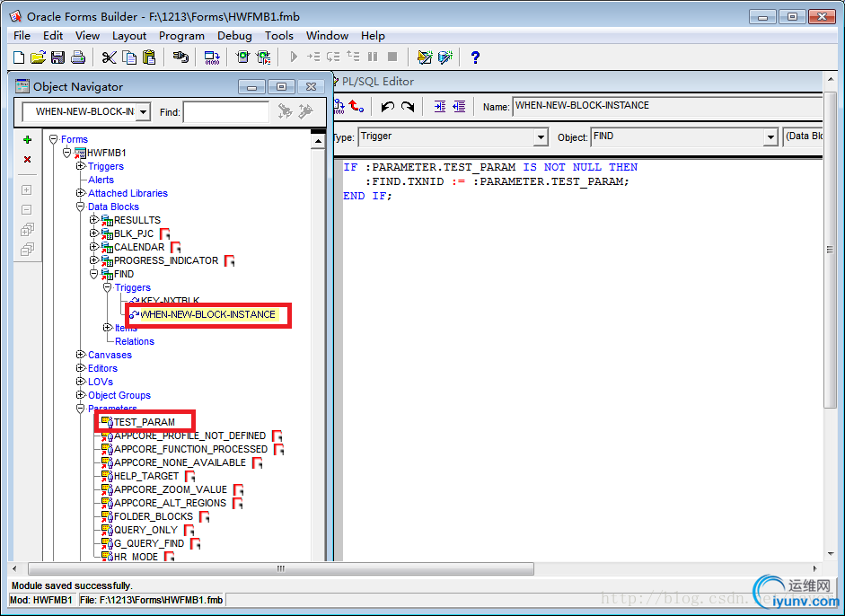
Task: Select the Alerts node
Action: [x=101, y=180]
